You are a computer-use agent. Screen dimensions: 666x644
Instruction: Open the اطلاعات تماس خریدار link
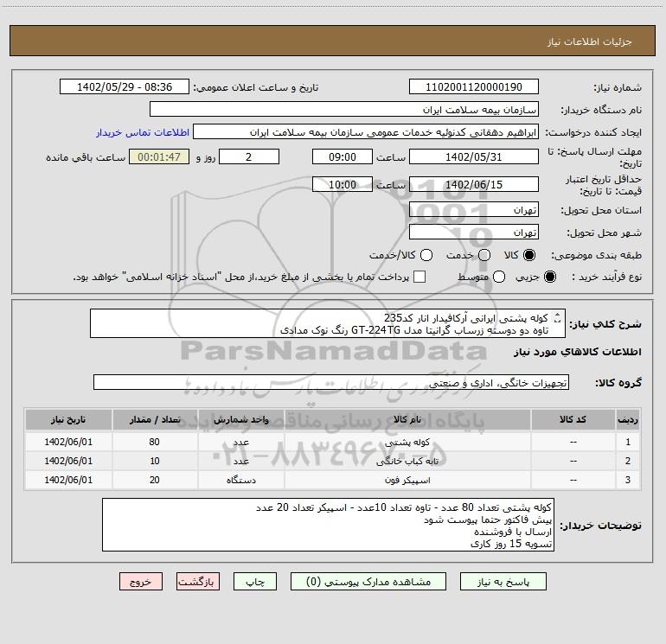(x=143, y=132)
